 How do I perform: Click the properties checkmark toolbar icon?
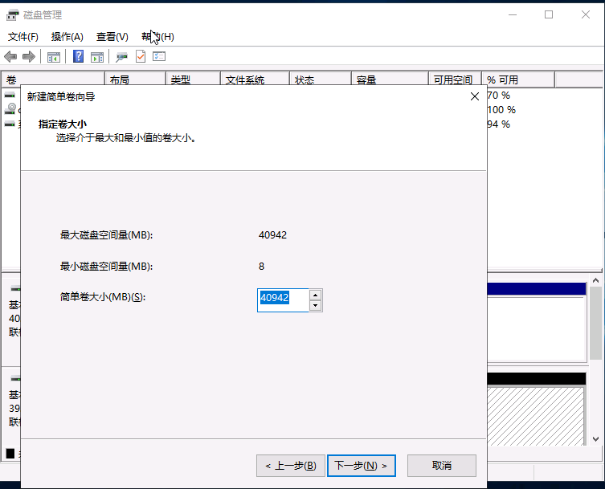pos(141,57)
